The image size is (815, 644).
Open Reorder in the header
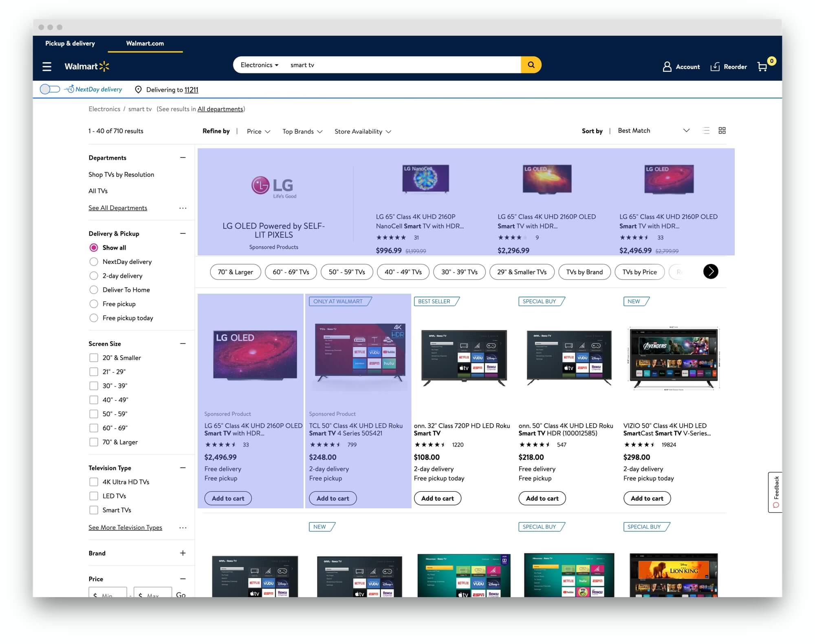point(729,67)
